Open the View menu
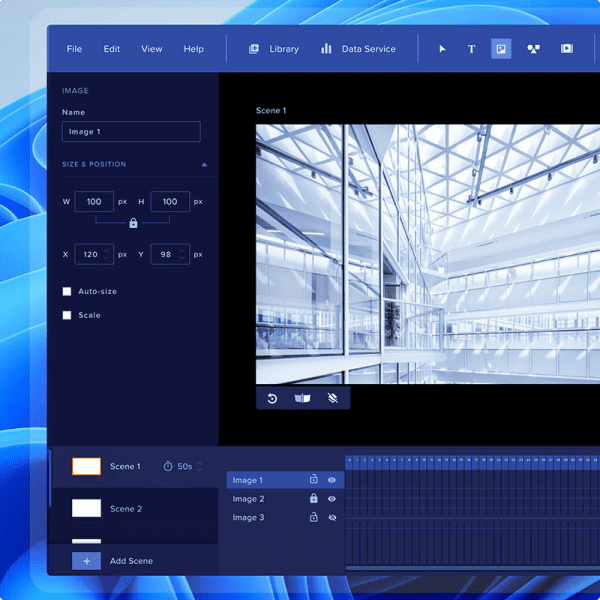This screenshot has height=600, width=600. tap(151, 49)
